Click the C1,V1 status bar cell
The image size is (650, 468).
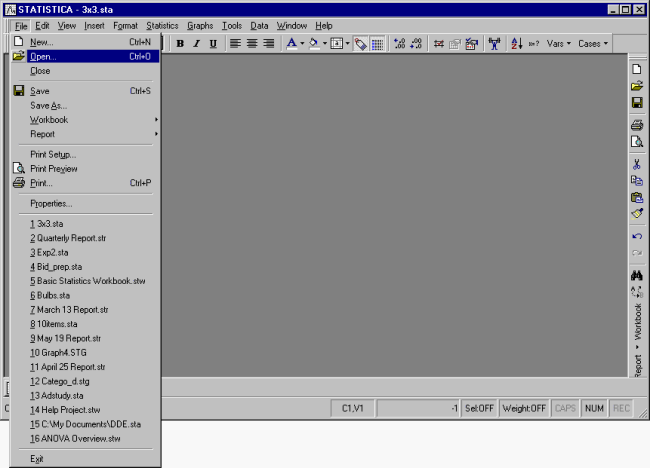coord(353,409)
